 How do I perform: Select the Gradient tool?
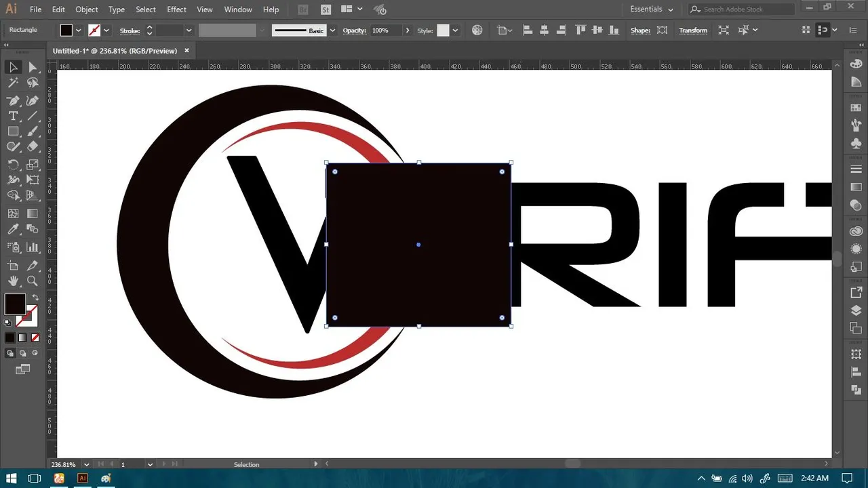point(33,213)
